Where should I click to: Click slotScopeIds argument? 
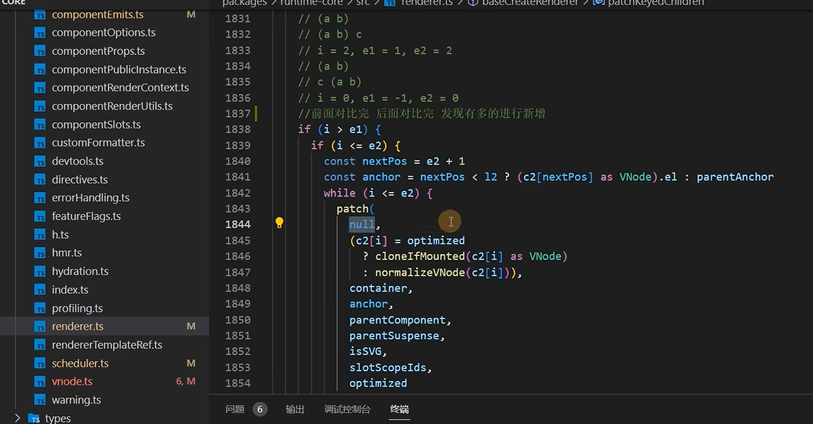pyautogui.click(x=387, y=368)
